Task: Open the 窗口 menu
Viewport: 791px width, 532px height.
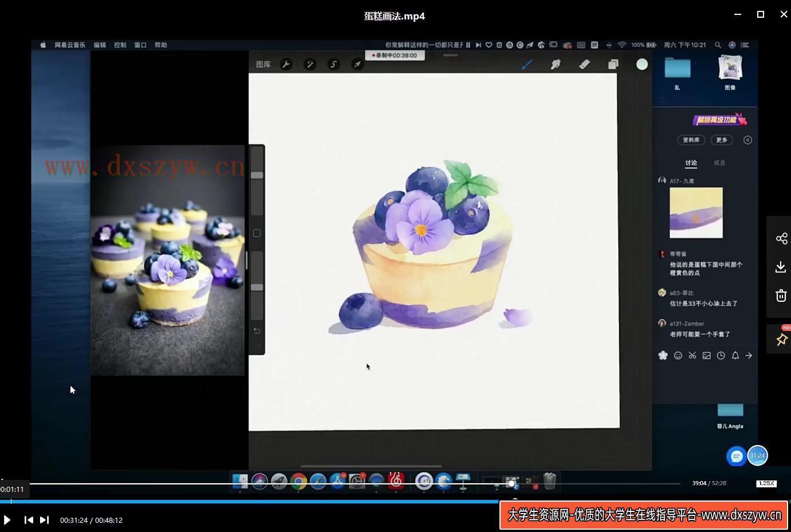Action: tap(140, 45)
